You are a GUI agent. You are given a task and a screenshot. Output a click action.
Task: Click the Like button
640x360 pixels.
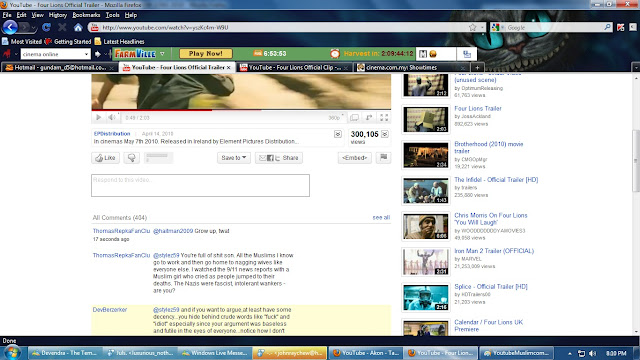click(x=105, y=158)
